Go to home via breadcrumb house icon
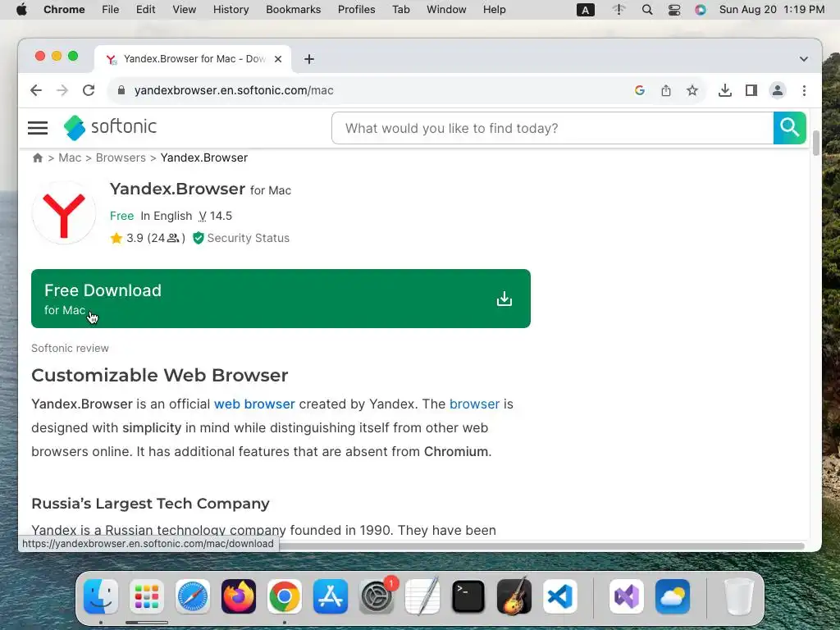Screen dimensions: 840x630 click(38, 157)
